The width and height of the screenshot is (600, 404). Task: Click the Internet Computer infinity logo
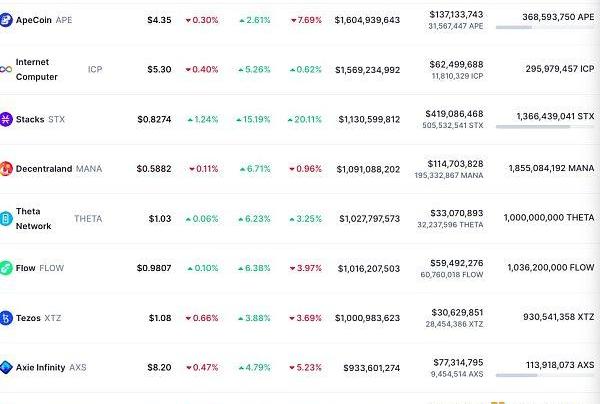tap(6, 70)
